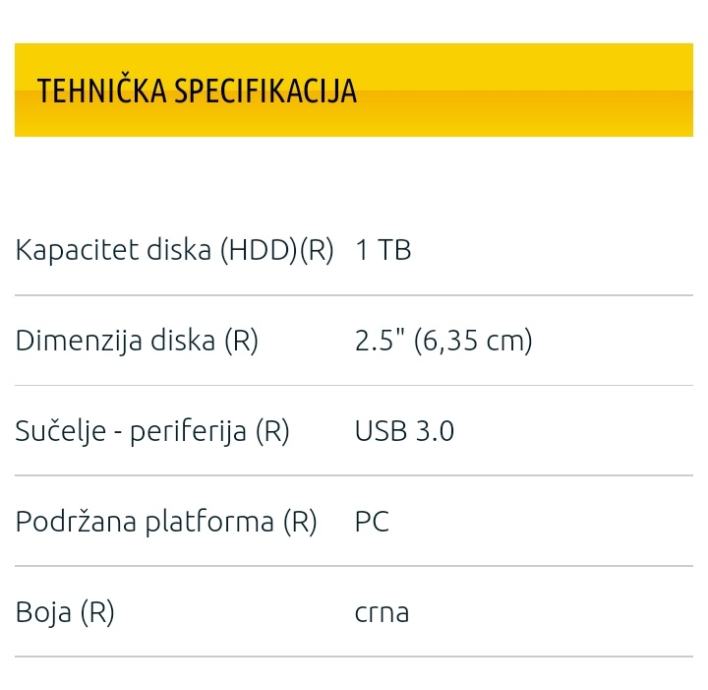Click the 1 TB capacity value
Screen dimensions: 708x690
(x=383, y=250)
